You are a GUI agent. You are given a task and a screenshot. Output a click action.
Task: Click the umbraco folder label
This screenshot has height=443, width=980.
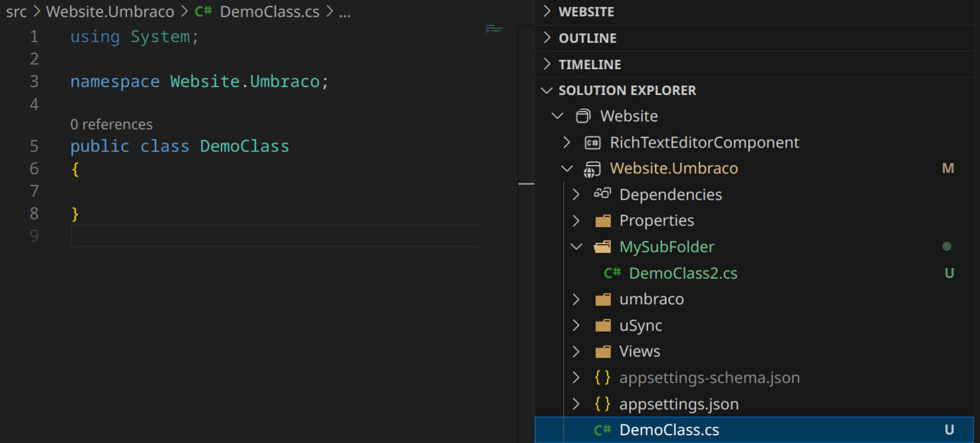(x=652, y=299)
